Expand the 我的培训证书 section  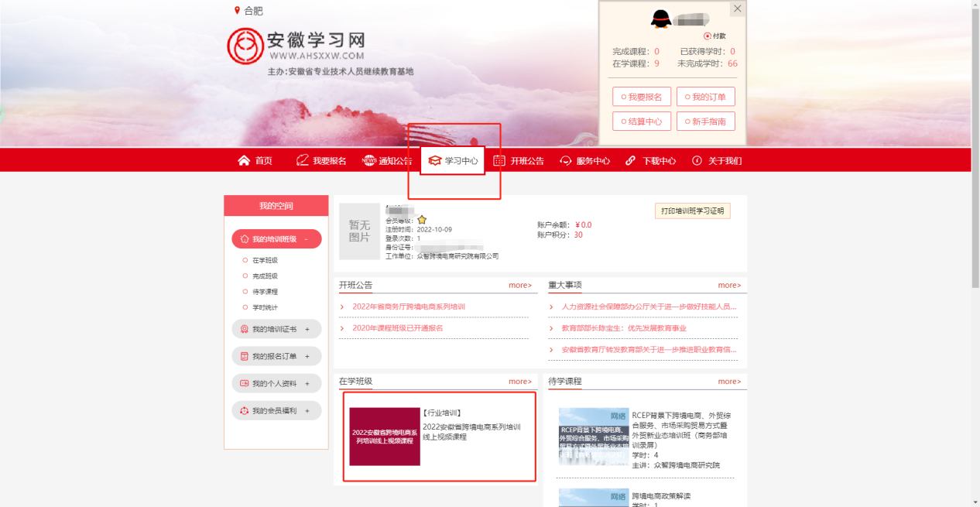(x=307, y=329)
